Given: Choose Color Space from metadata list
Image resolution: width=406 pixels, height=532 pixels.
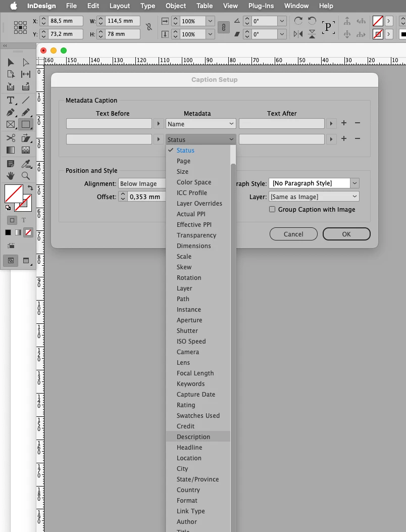Looking at the screenshot, I should pos(198,182).
